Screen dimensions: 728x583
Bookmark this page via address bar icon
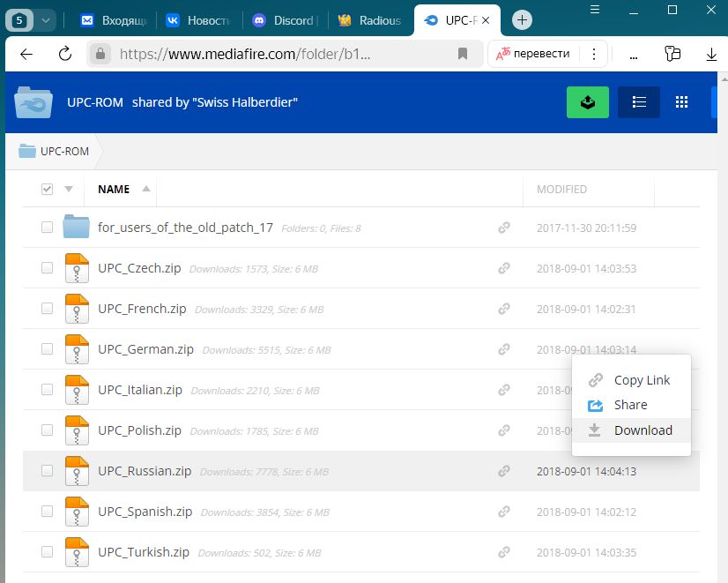(x=463, y=54)
